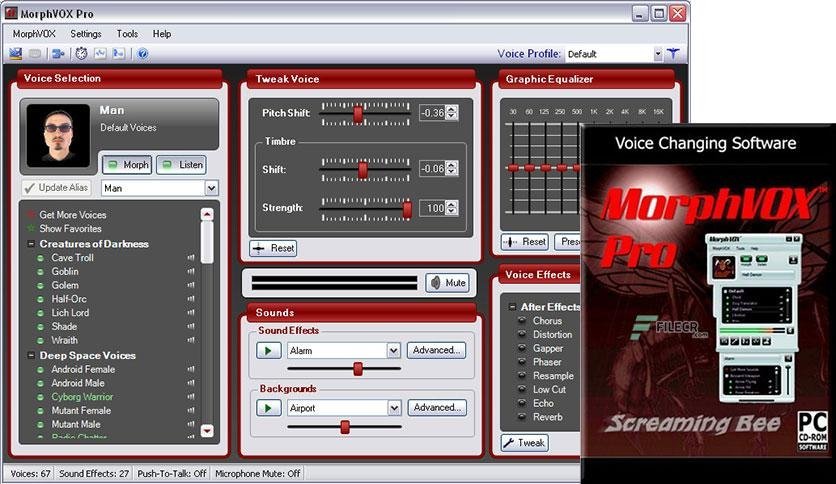Click voice list scrollbar up arrow
Screen dimensions: 836x484
click(207, 214)
